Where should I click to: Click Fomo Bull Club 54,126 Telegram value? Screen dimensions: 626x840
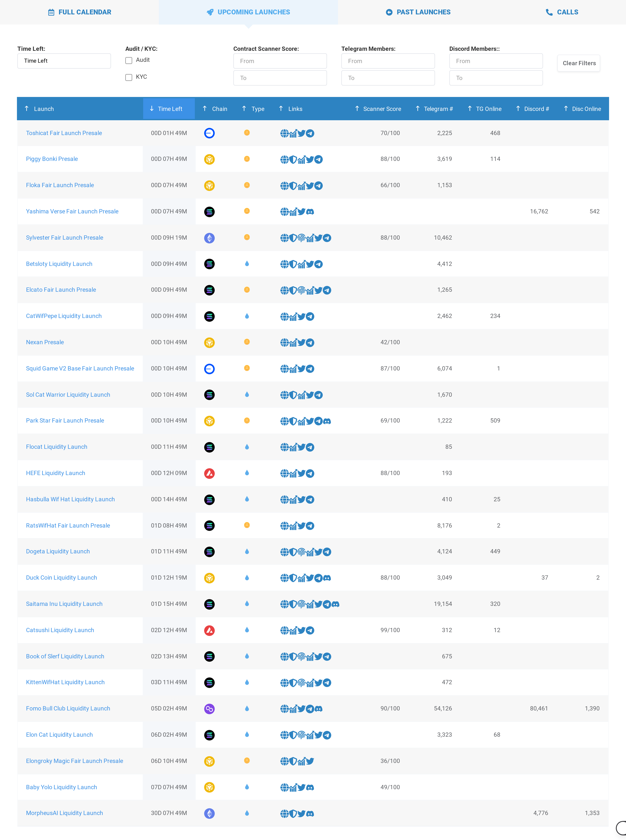443,709
